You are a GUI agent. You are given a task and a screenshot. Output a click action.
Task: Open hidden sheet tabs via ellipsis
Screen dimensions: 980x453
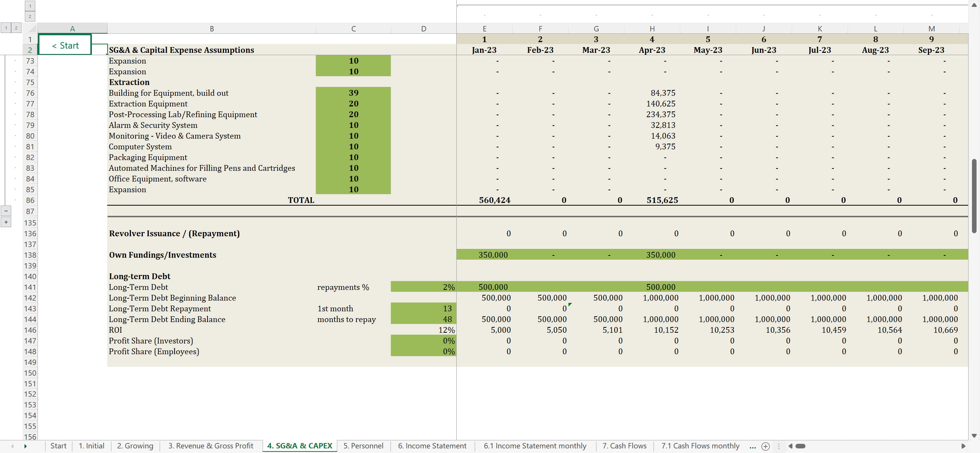point(753,446)
